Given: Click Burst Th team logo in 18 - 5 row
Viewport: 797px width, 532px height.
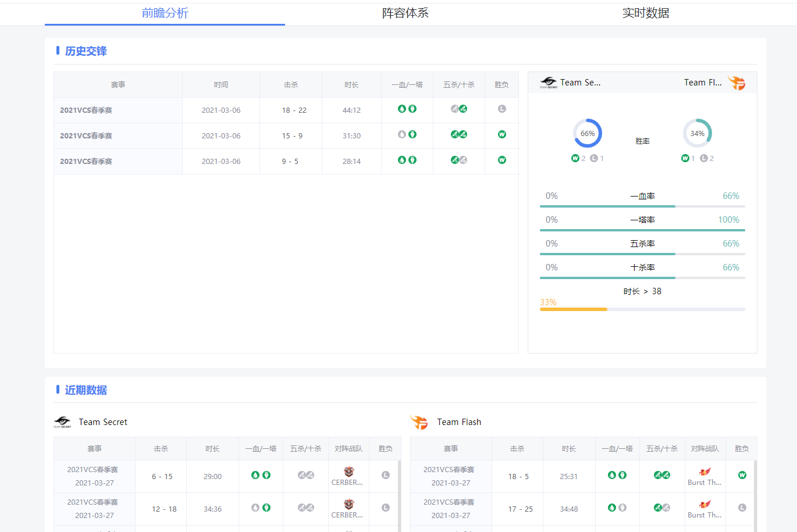Looking at the screenshot, I should pyautogui.click(x=705, y=472).
